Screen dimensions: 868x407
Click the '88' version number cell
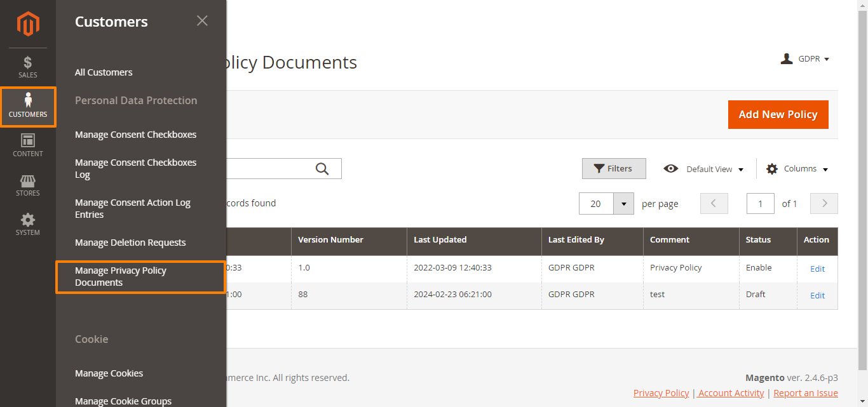(349, 295)
